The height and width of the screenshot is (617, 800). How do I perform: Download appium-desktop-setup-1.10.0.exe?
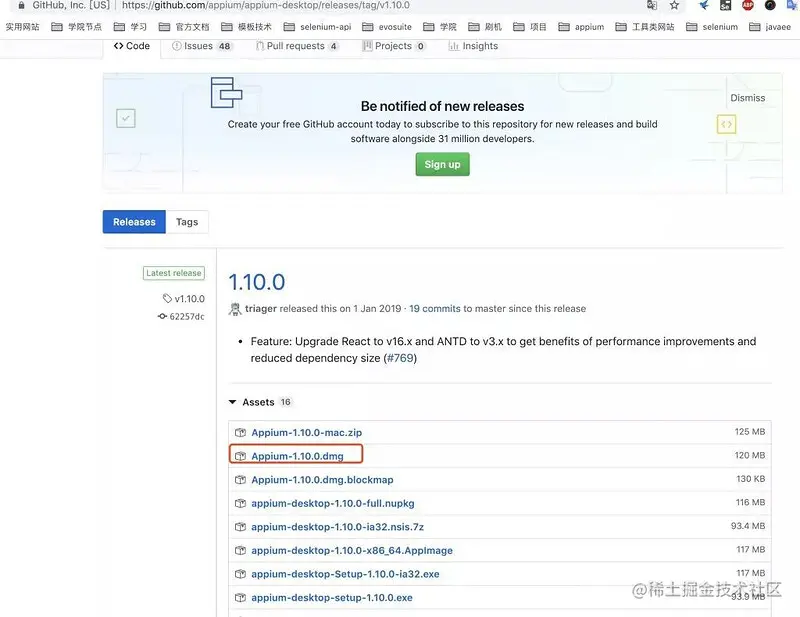pos(332,598)
